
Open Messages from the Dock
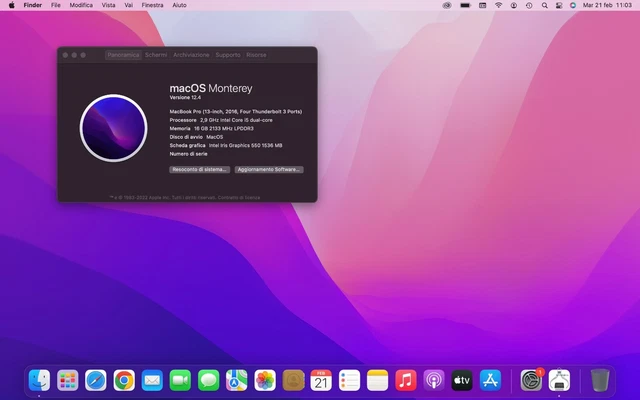click(x=209, y=380)
